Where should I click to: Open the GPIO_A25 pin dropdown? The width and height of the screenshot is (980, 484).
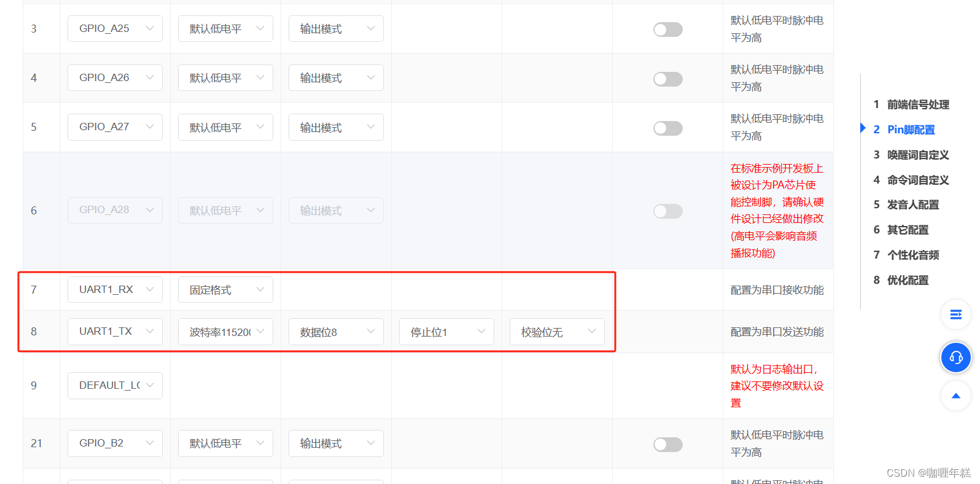click(115, 29)
